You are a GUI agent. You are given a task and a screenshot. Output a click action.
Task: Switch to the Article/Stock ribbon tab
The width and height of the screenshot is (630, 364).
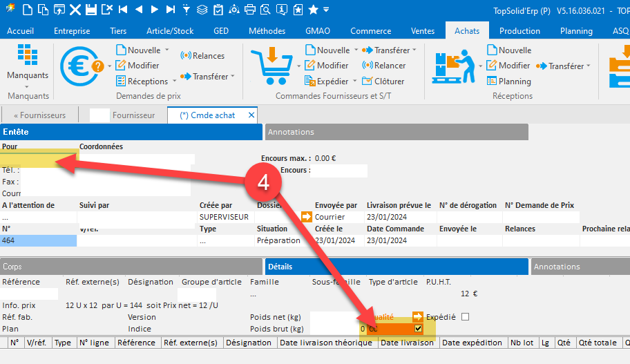tap(170, 31)
